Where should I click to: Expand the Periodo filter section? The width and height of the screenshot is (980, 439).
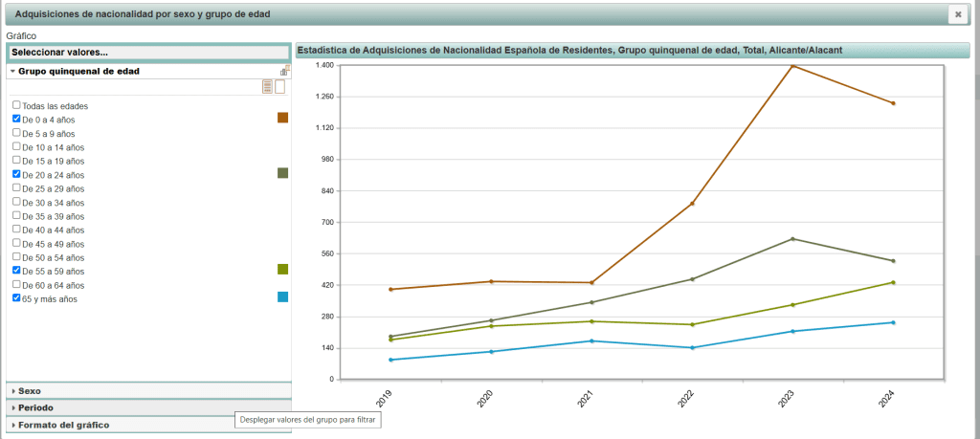pyautogui.click(x=34, y=407)
